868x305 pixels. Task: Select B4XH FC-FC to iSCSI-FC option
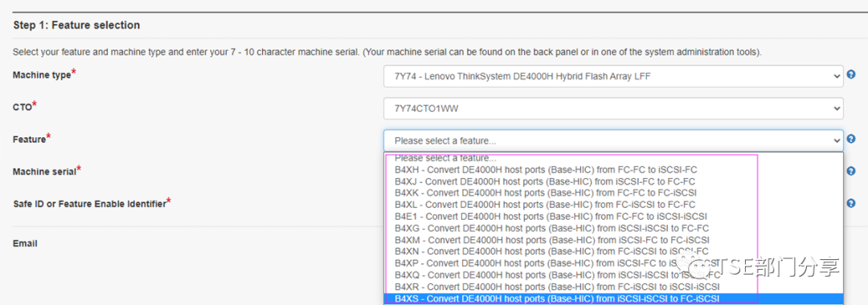point(613,169)
